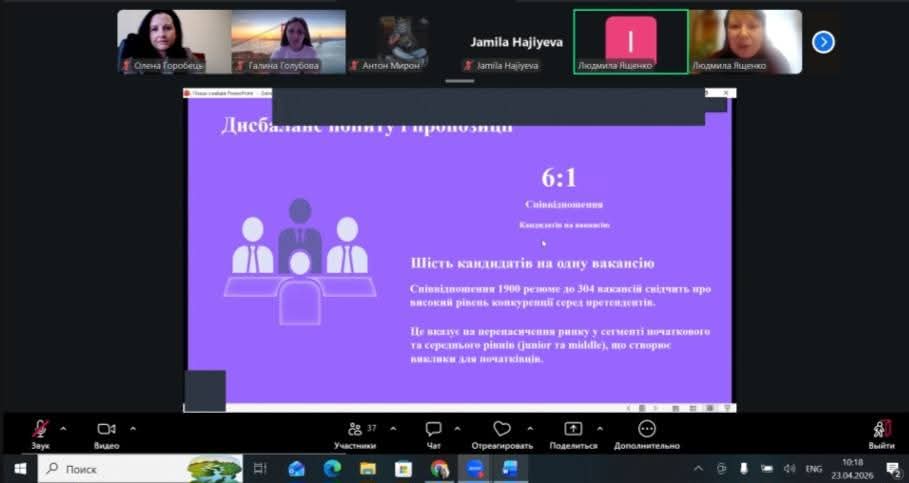The image size is (909, 483).
Task: Expand the arrow next to Участники
Action: (391, 428)
